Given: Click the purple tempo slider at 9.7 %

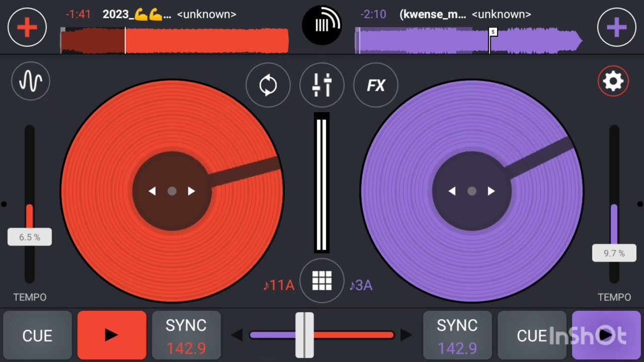Looking at the screenshot, I should pyautogui.click(x=614, y=253).
